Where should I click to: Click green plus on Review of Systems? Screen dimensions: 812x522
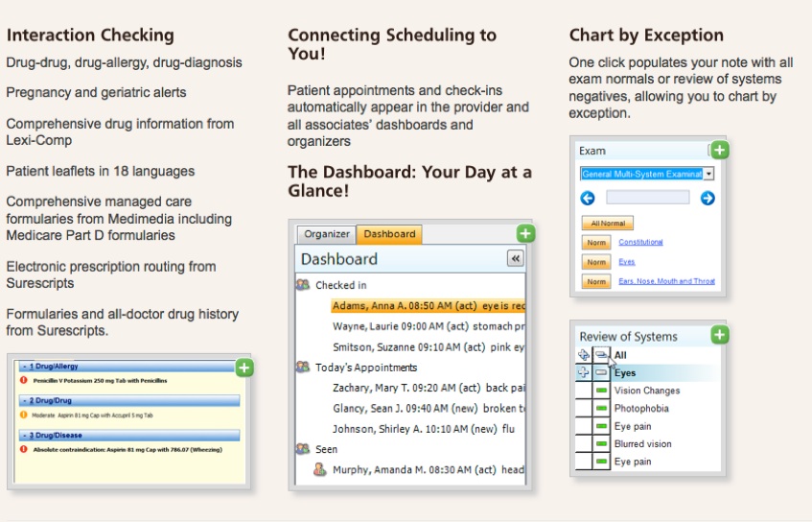point(720,335)
